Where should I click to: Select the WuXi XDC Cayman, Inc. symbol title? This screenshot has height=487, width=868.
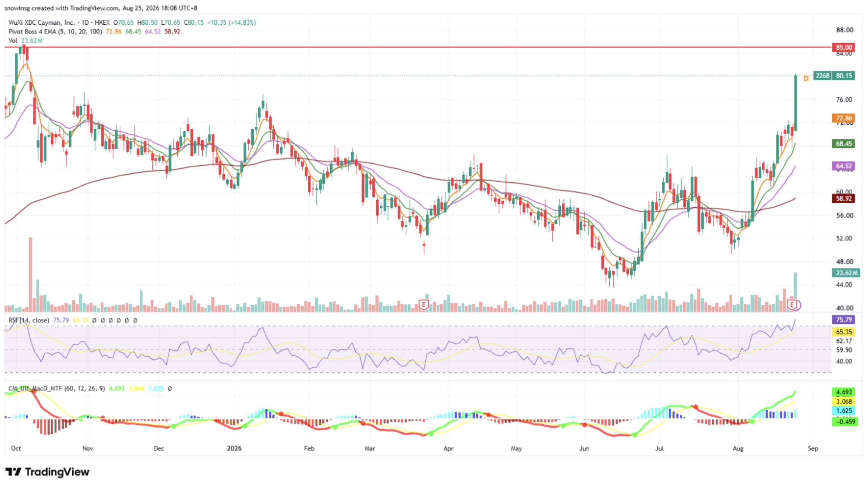(42, 22)
